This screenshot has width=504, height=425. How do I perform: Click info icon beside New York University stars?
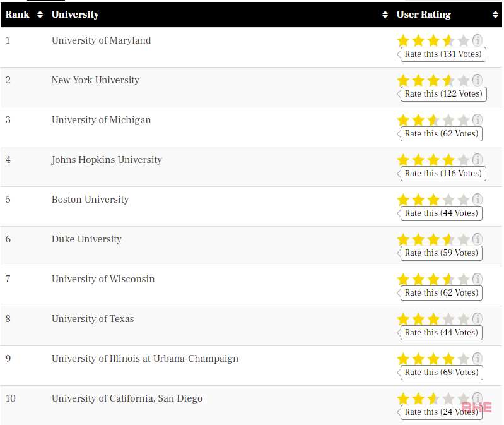pos(478,80)
